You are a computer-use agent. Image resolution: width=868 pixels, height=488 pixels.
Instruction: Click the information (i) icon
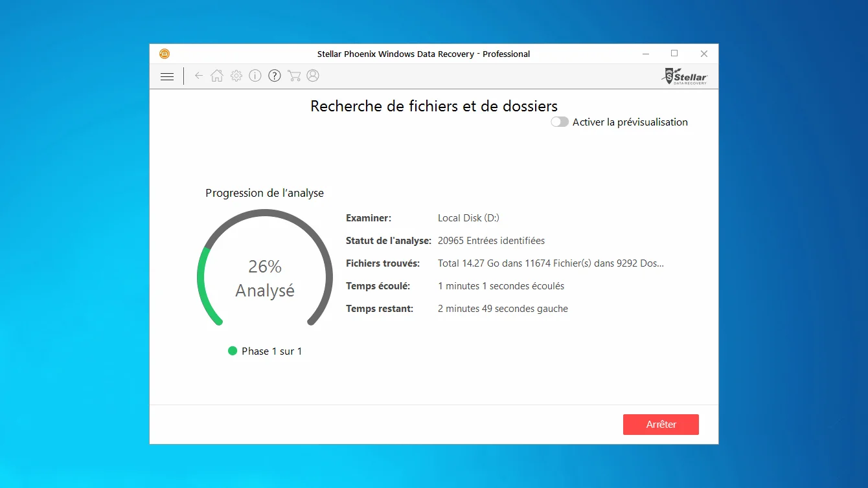(x=255, y=76)
